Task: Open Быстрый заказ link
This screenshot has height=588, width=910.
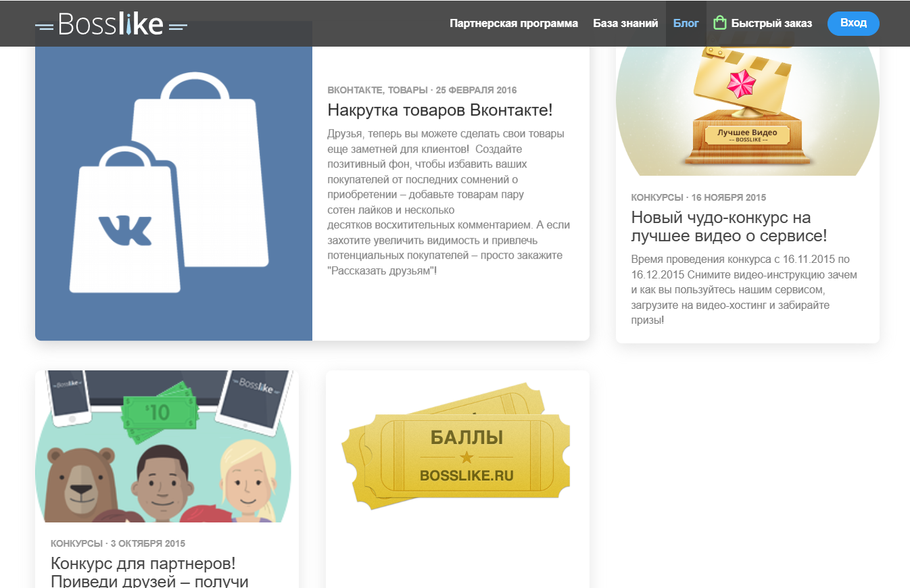Action: pyautogui.click(x=771, y=24)
